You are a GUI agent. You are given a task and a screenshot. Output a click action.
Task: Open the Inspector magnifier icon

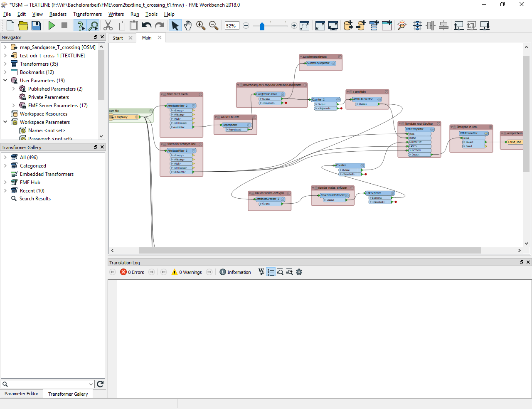point(402,26)
